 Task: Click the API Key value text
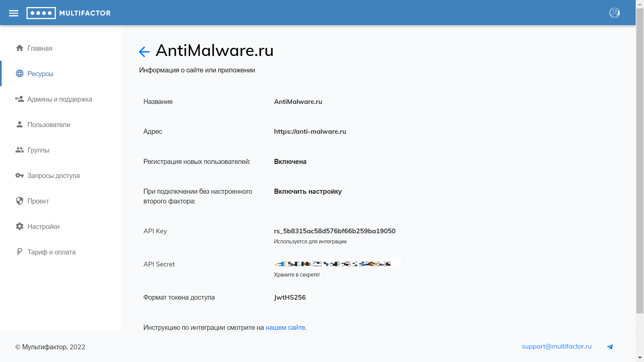(x=334, y=231)
